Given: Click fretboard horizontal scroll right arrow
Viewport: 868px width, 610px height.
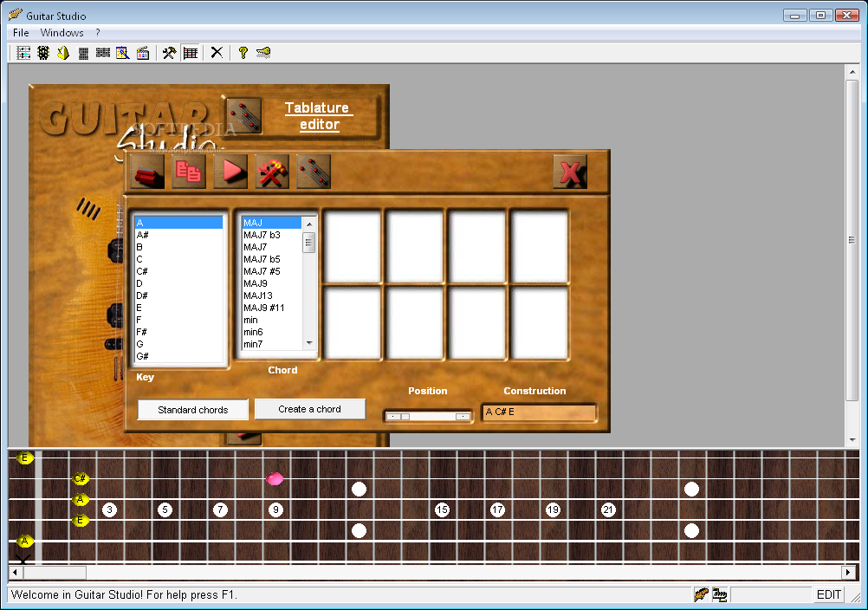Looking at the screenshot, I should point(848,573).
